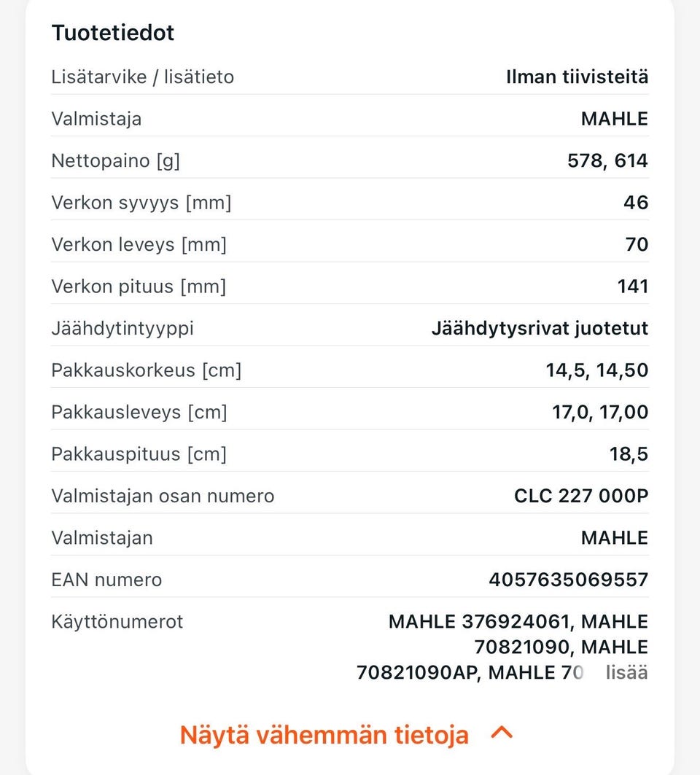Screen dimensions: 700x775
Task: Click MAHLE 376924061 usage number text
Action: (478, 622)
